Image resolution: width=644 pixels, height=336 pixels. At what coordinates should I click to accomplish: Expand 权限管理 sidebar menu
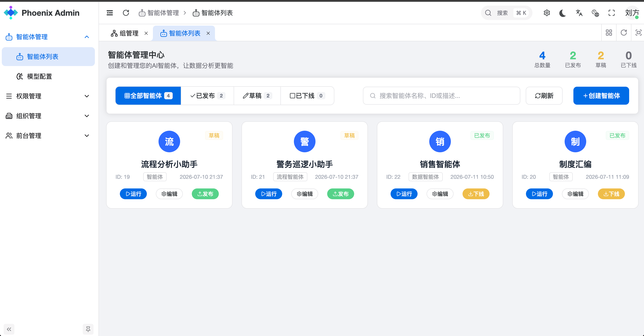[x=48, y=96]
